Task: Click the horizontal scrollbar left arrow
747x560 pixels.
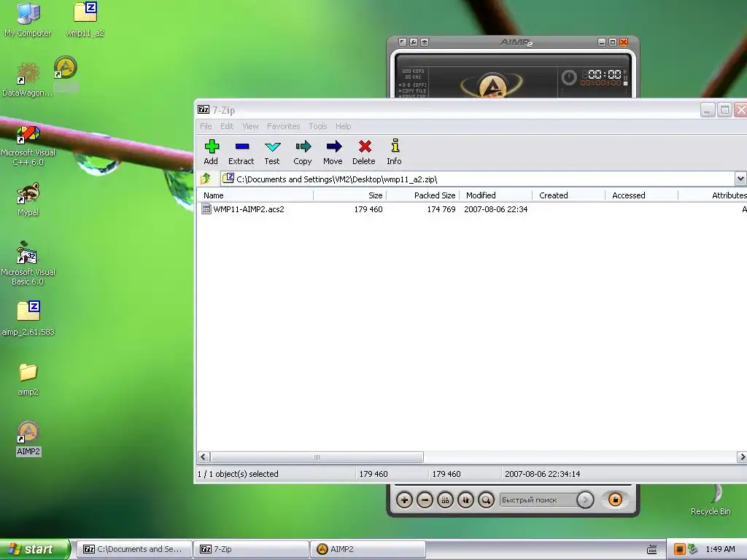Action: pyautogui.click(x=204, y=457)
